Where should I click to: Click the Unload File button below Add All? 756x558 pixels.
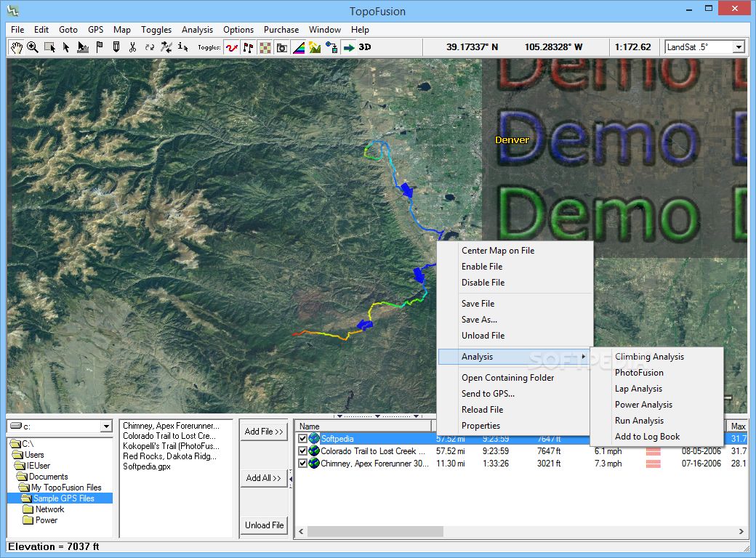click(x=264, y=525)
